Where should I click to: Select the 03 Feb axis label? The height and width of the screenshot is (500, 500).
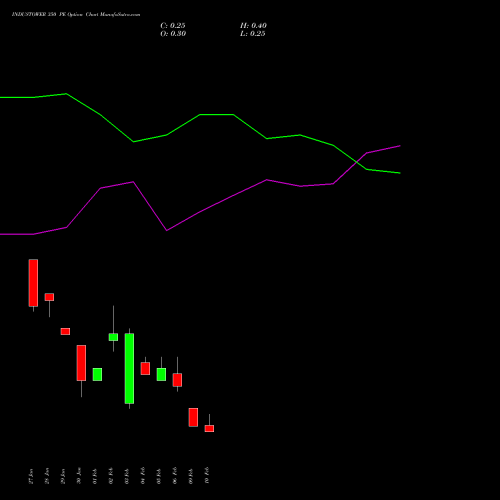point(127,476)
